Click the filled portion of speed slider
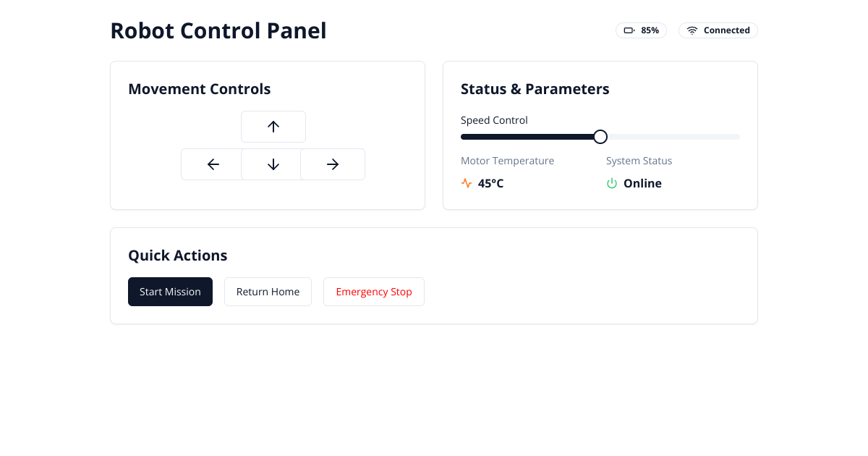This screenshot has height=456, width=868. (527, 137)
